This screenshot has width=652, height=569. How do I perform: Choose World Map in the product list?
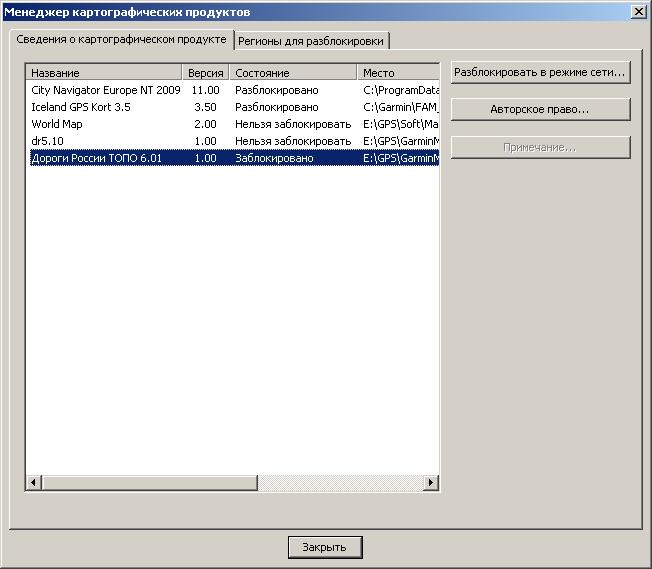coord(57,124)
